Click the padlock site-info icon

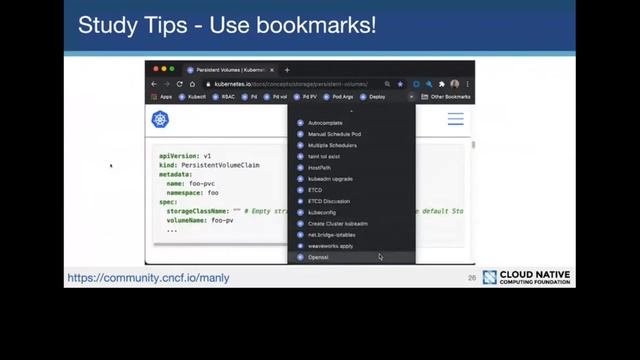[208, 84]
